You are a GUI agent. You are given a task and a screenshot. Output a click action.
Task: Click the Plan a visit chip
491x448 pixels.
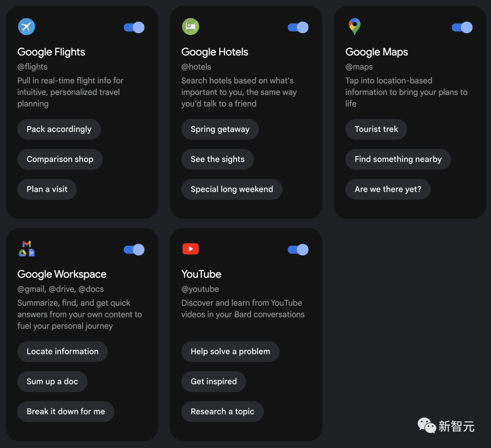coord(47,189)
